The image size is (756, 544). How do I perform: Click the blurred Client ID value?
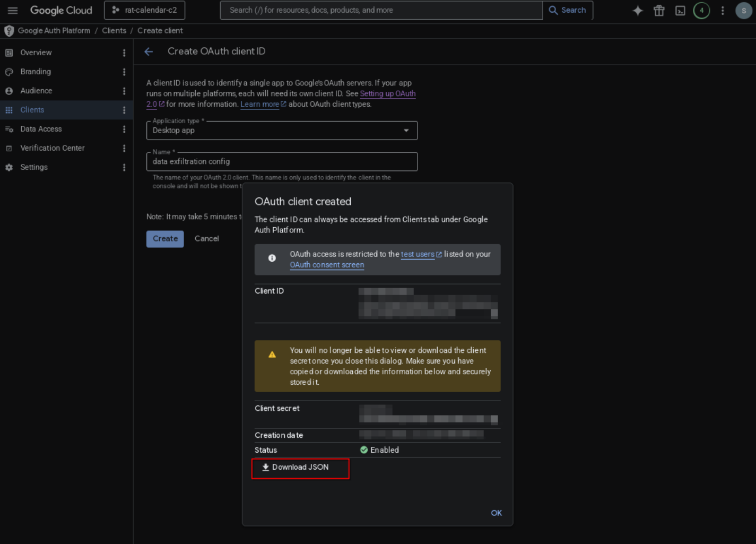tap(428, 303)
